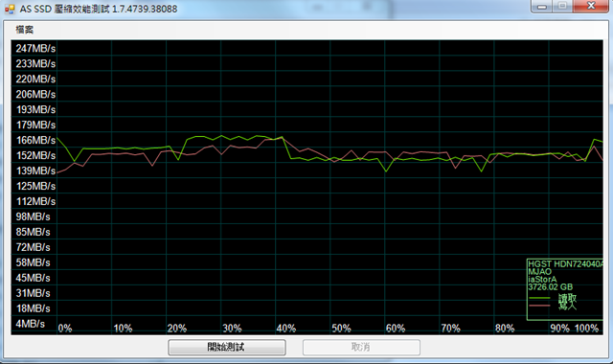
Task: Click the 60% x-axis label
Action: coord(396,328)
